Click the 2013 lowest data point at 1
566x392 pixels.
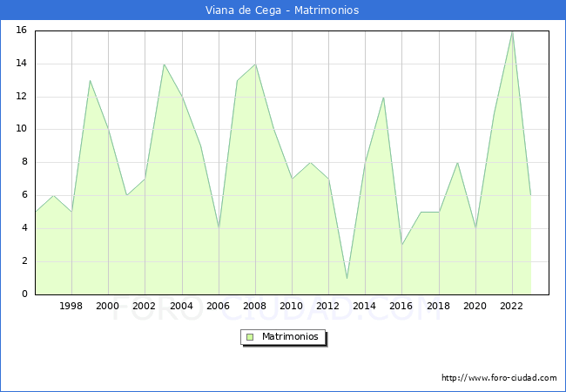click(347, 278)
